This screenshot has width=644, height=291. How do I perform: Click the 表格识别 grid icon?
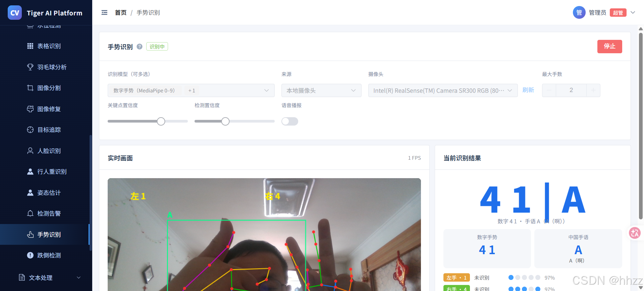(30, 46)
